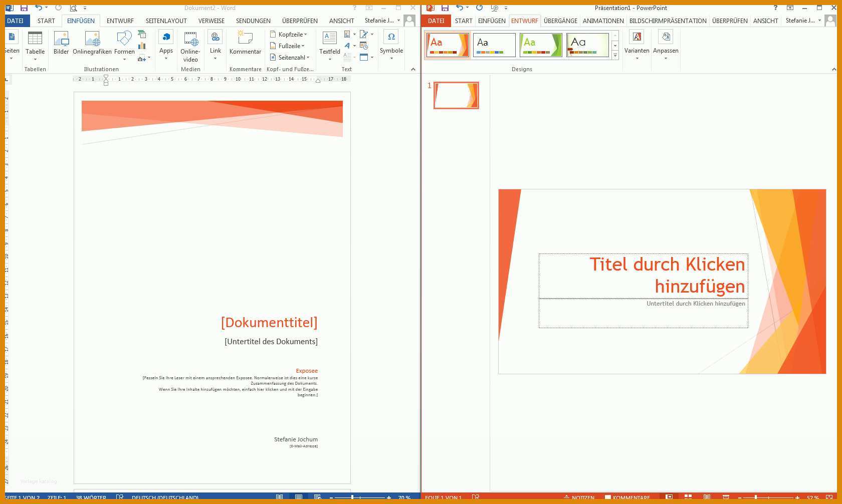This screenshot has height=504, width=842.
Task: Open the Tabelle insert table button
Action: click(35, 46)
